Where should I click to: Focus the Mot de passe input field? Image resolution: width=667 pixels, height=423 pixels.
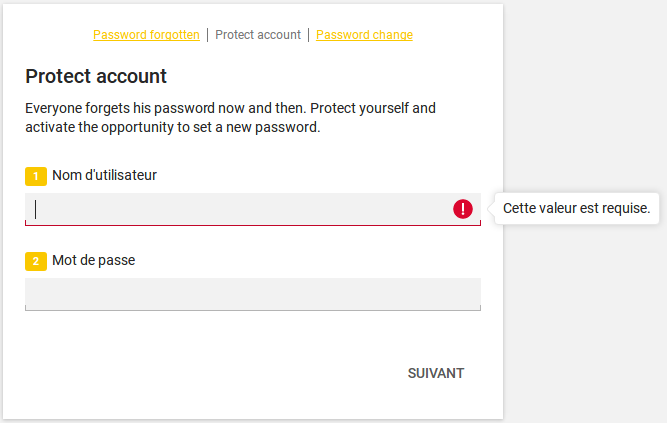click(x=252, y=294)
